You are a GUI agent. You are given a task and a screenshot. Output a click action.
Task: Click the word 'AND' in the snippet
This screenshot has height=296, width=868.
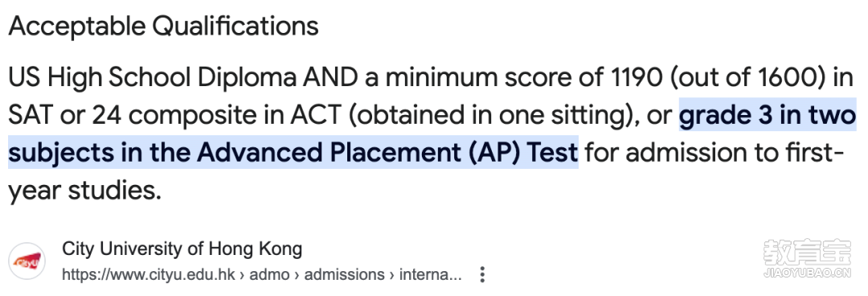(x=330, y=78)
